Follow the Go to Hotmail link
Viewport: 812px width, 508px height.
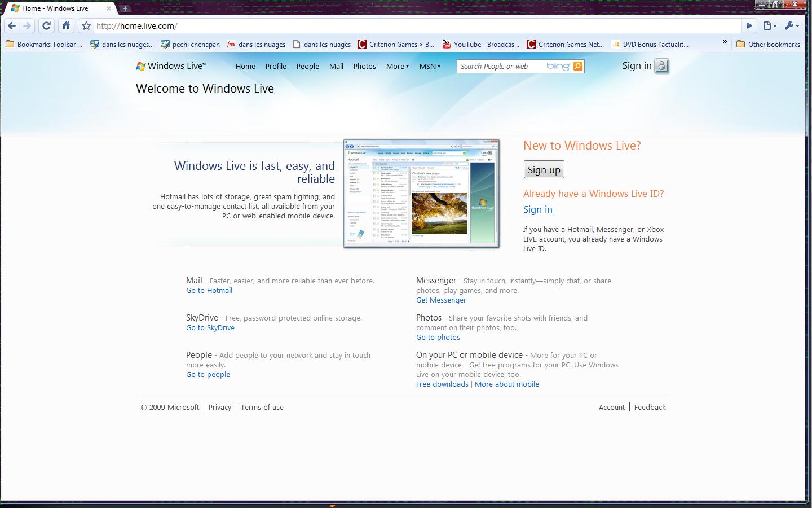pyautogui.click(x=209, y=290)
